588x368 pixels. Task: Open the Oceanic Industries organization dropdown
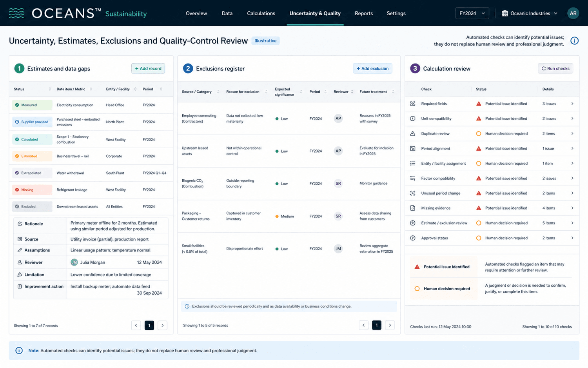point(530,13)
